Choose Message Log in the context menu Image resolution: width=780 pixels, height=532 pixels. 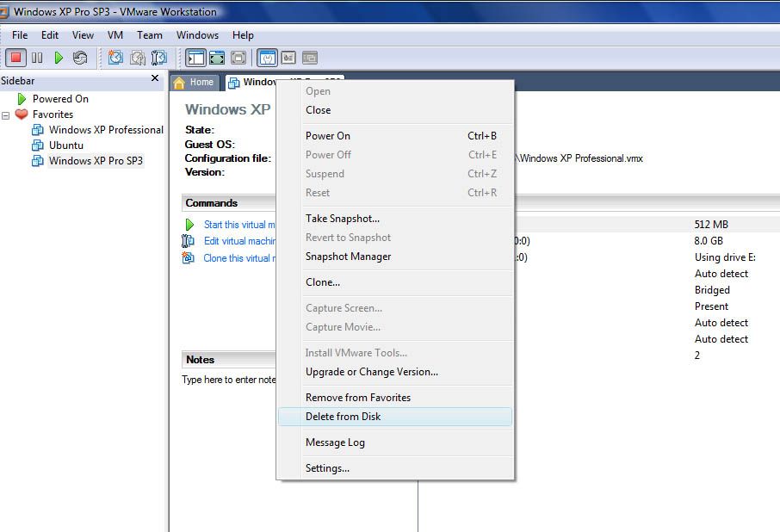pos(395,442)
